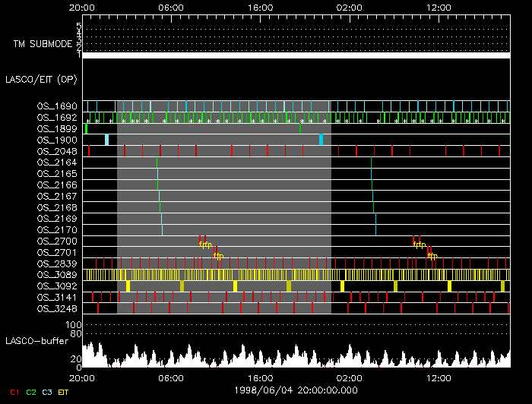Select the cyan C3 legend entry

tap(47, 392)
